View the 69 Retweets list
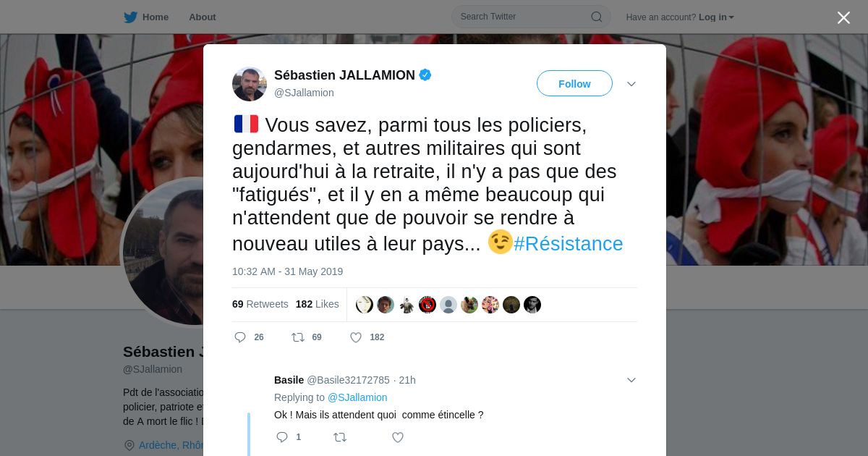 pyautogui.click(x=260, y=304)
